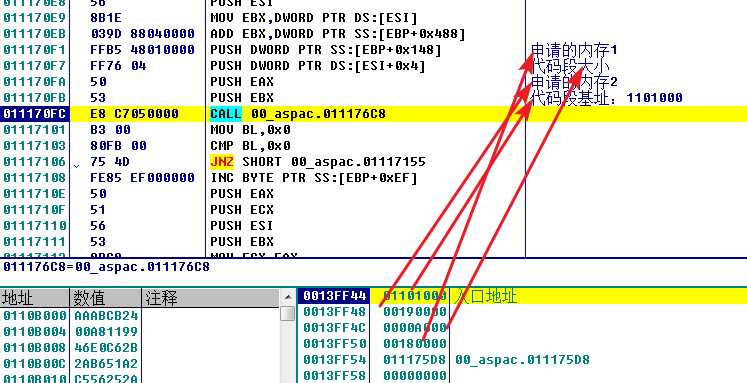Image resolution: width=747 pixels, height=383 pixels.
Task: Click the stack comment 入口地址
Action: [x=485, y=296]
